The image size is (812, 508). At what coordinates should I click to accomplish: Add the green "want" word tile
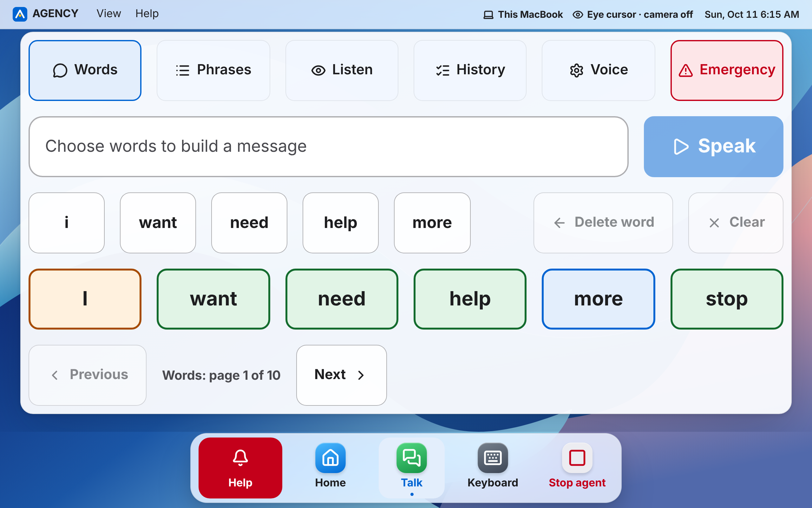point(213,299)
